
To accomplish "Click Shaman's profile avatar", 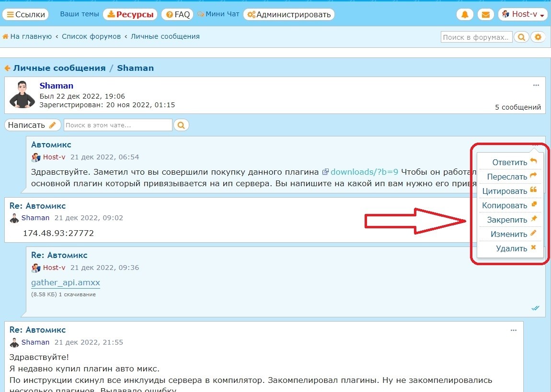I will tap(22, 94).
